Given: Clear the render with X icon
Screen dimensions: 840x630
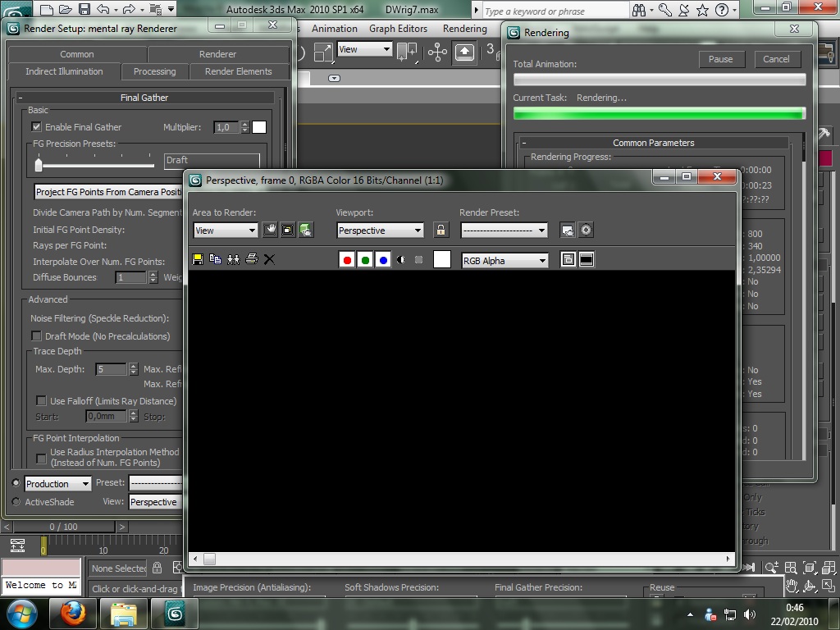Looking at the screenshot, I should coord(269,259).
